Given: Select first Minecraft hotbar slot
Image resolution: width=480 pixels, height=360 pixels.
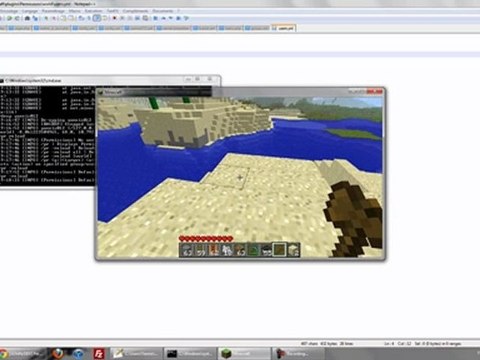Looking at the screenshot, I should point(187,250).
